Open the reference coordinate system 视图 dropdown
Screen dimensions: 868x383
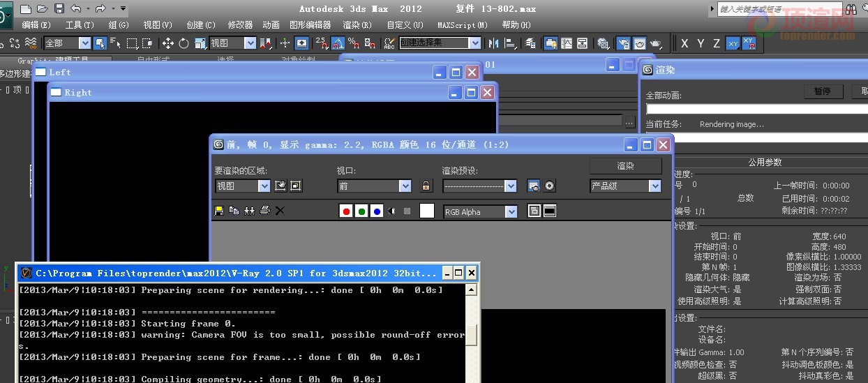(x=250, y=43)
